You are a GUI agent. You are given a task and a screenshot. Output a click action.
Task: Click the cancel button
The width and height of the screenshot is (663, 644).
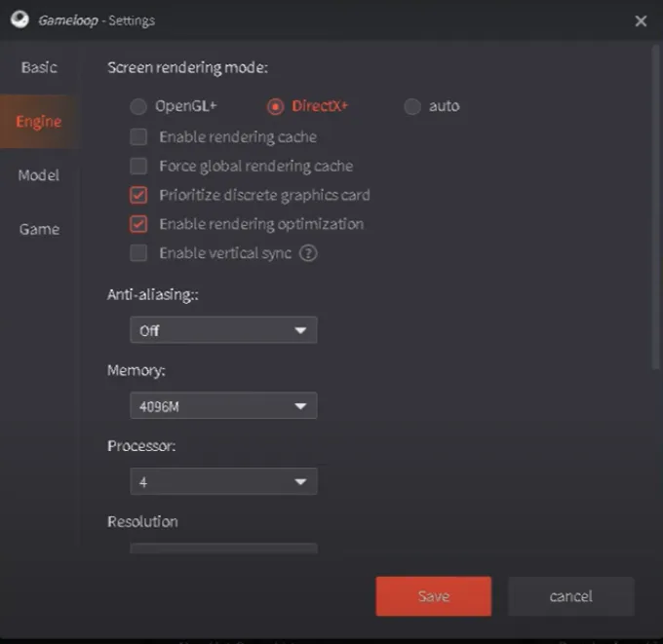pos(571,596)
